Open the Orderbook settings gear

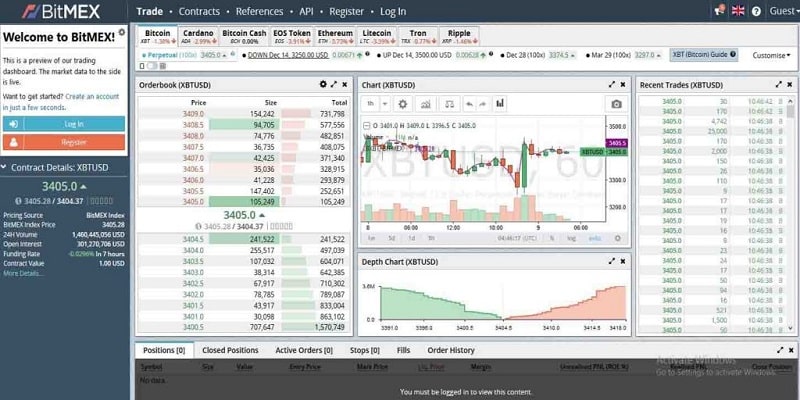click(x=323, y=85)
